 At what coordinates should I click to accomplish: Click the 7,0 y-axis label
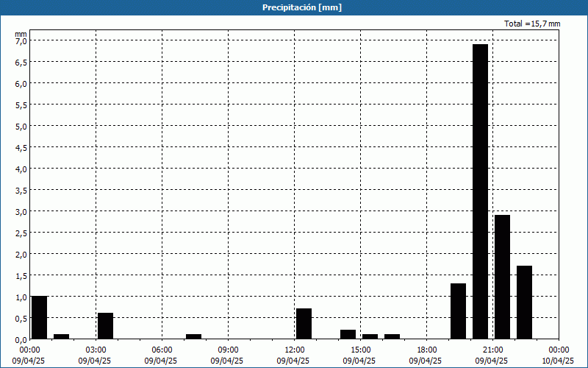[21, 40]
